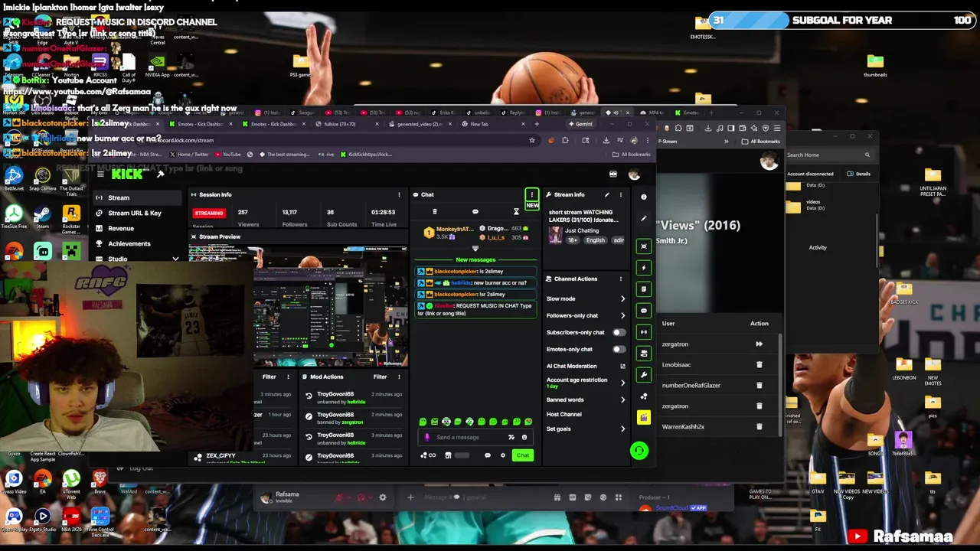Image resolution: width=980 pixels, height=551 pixels.
Task: Click Host Channel action
Action: click(x=564, y=414)
